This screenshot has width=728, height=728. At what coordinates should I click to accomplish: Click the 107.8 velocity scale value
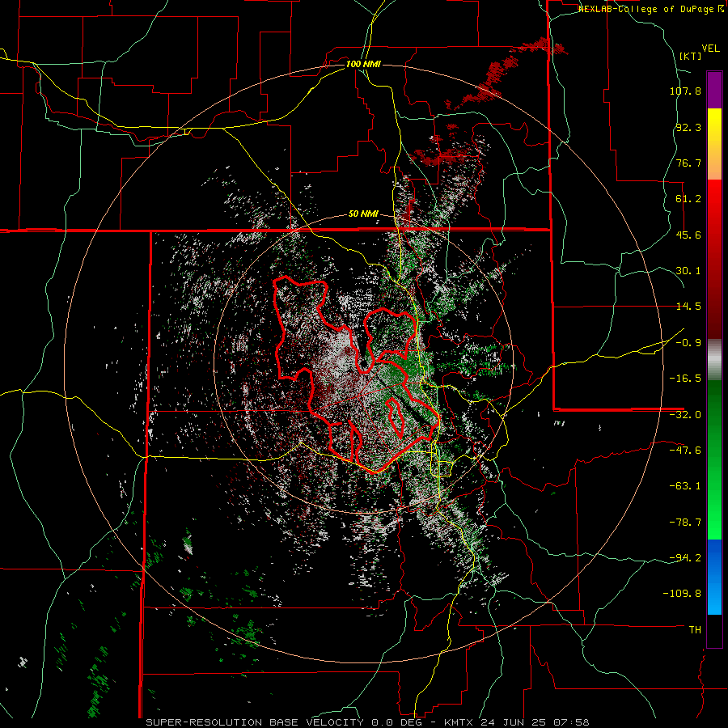coord(685,91)
